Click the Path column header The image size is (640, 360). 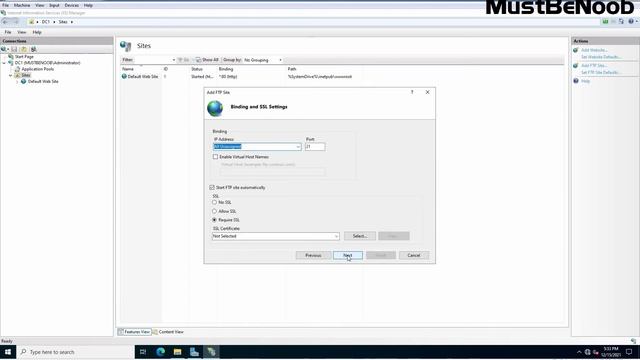point(292,69)
